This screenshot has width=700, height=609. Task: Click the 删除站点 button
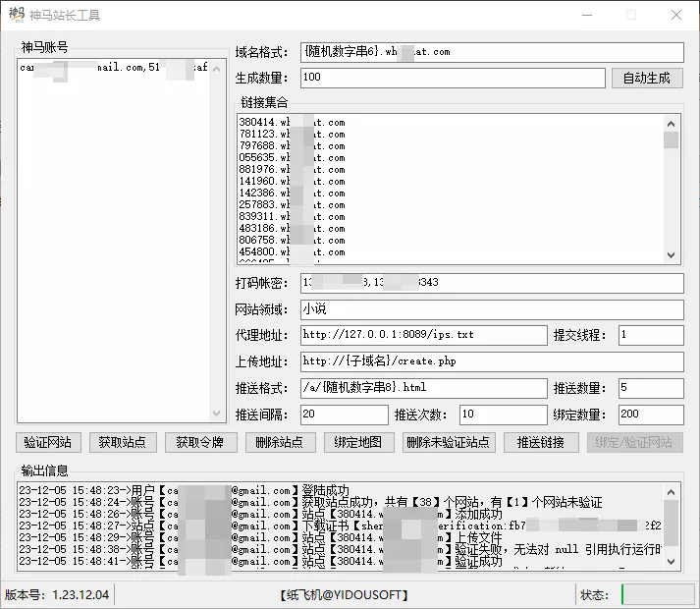click(280, 442)
